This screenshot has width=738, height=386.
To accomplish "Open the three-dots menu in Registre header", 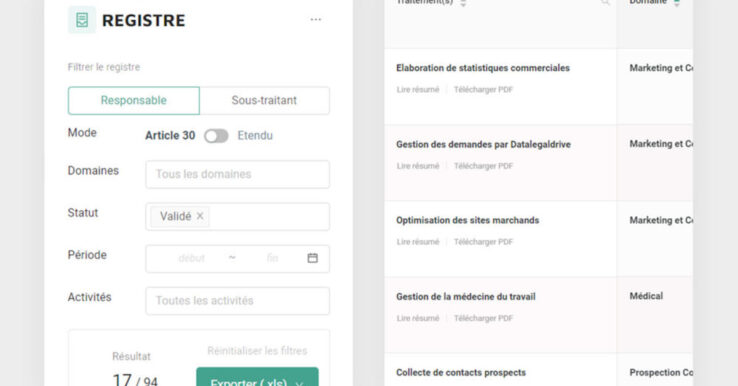I will [315, 20].
